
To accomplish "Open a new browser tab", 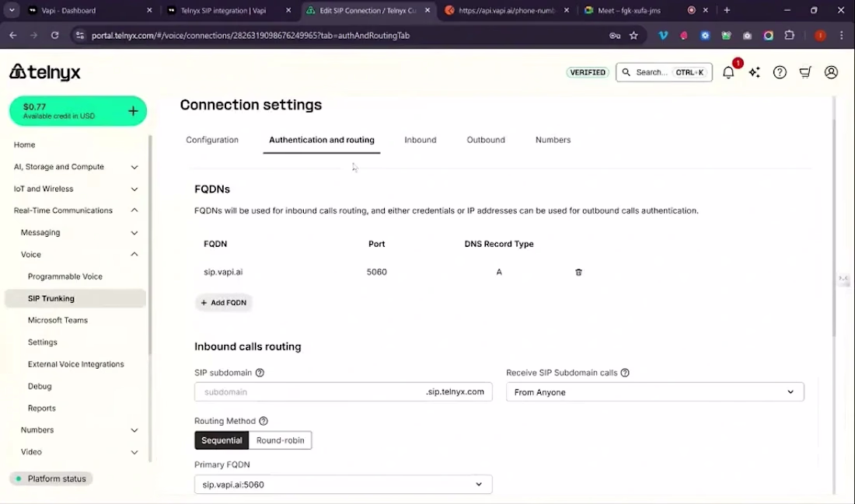I will pos(726,10).
